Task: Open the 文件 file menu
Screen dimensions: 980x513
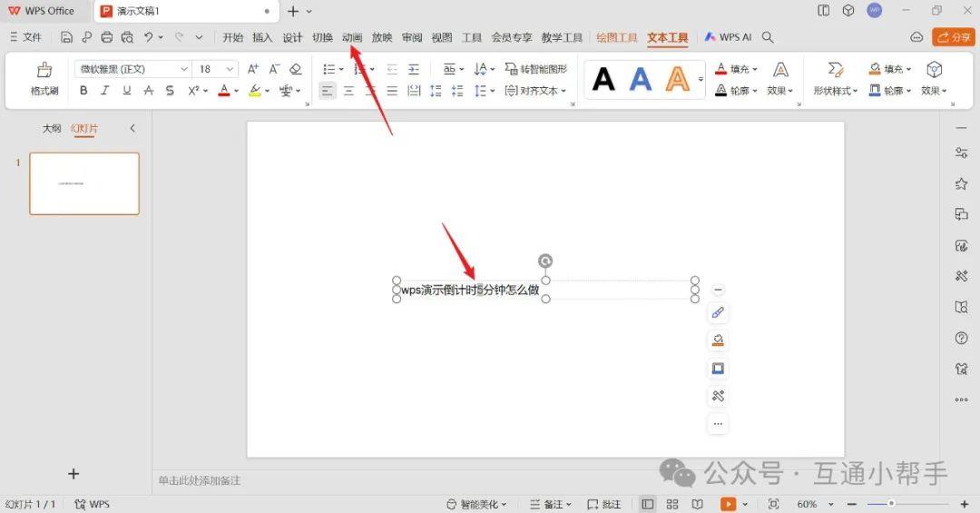Action: pos(25,37)
